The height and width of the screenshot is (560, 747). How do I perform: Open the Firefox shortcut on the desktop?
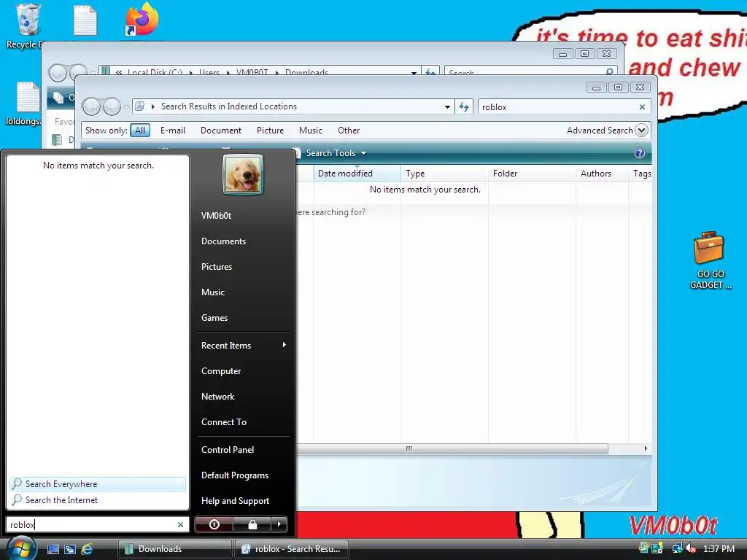coord(142,19)
